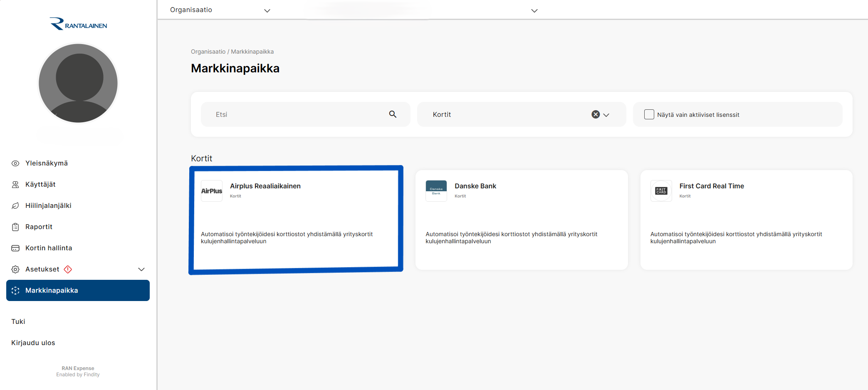Go to Kortin hallinta menu item
The image size is (868, 390).
78,248
